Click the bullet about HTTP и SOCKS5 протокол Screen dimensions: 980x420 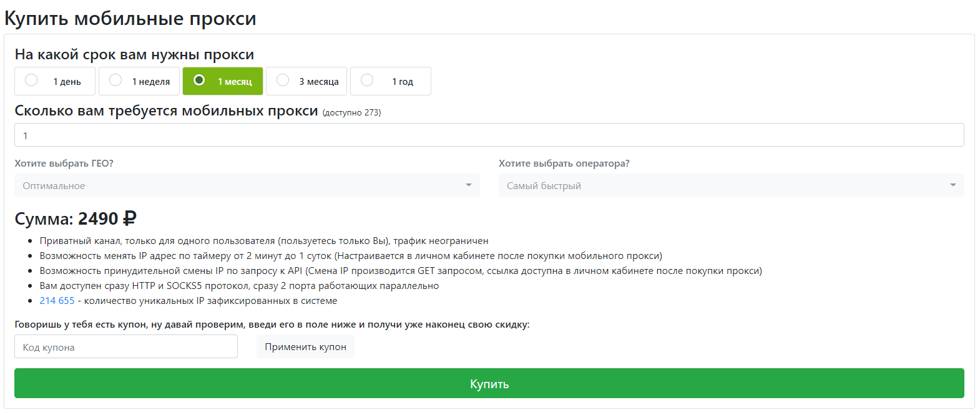click(x=239, y=286)
